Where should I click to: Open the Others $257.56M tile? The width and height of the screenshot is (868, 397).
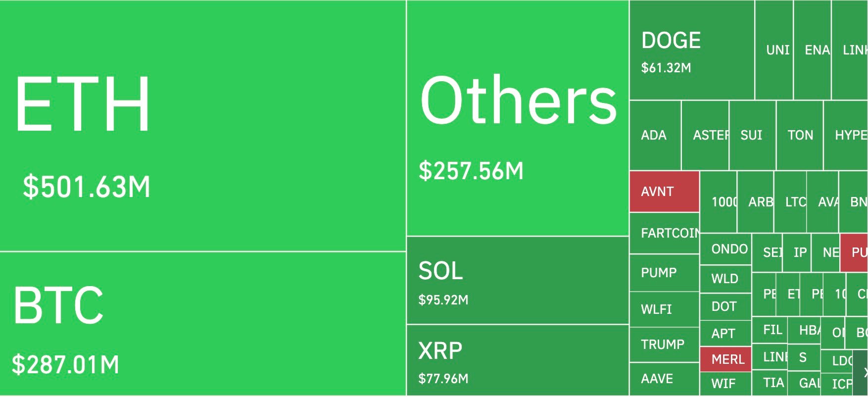(518, 118)
